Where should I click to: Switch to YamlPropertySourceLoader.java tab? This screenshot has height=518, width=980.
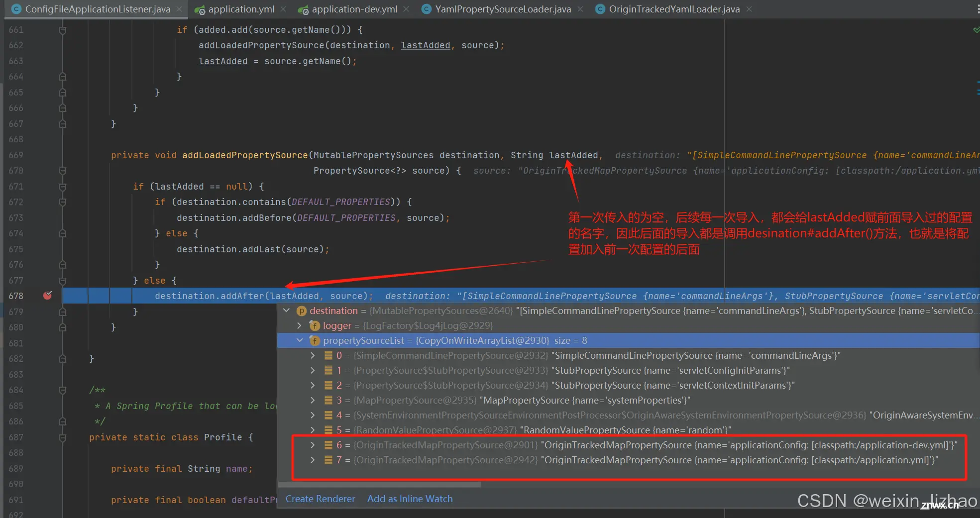tap(503, 9)
